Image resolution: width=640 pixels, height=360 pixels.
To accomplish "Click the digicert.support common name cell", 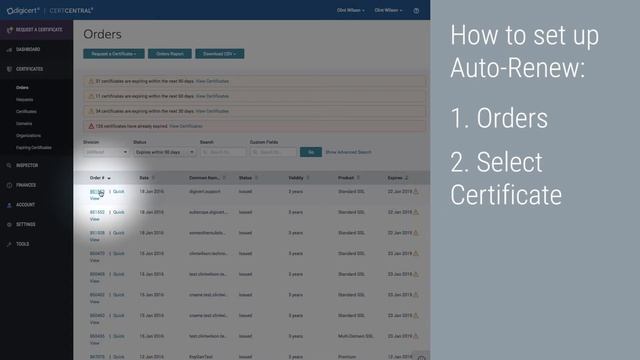I will pos(204,191).
